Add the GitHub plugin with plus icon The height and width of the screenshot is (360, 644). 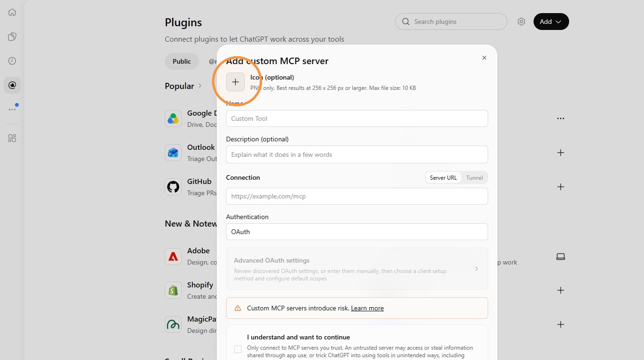point(561,187)
